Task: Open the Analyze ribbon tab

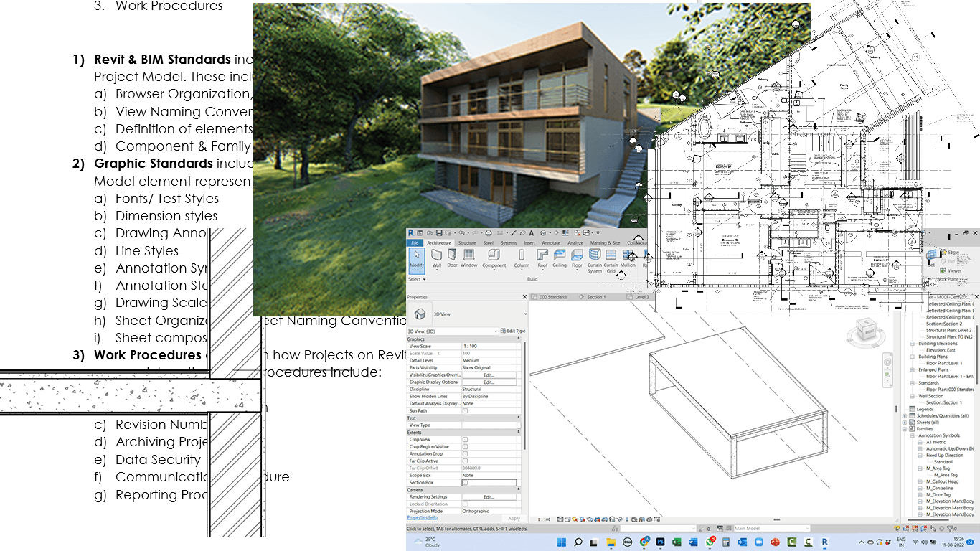Action: point(575,243)
